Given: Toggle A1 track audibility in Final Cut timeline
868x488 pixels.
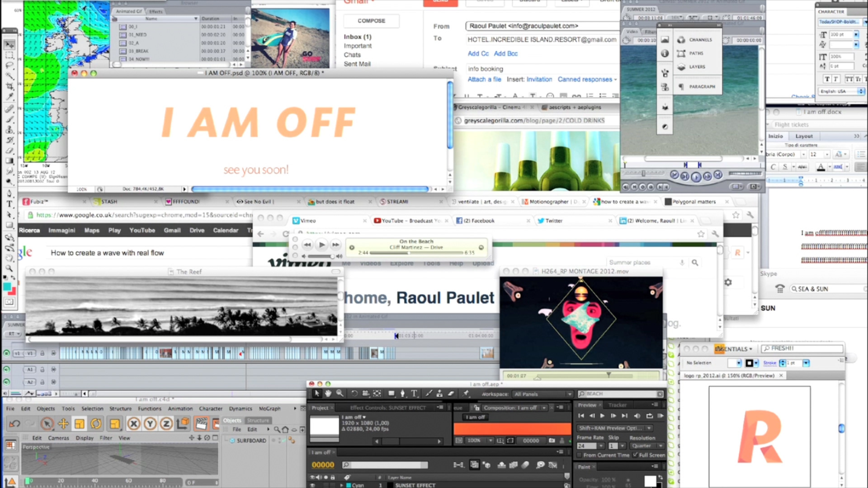Looking at the screenshot, I should [6, 370].
